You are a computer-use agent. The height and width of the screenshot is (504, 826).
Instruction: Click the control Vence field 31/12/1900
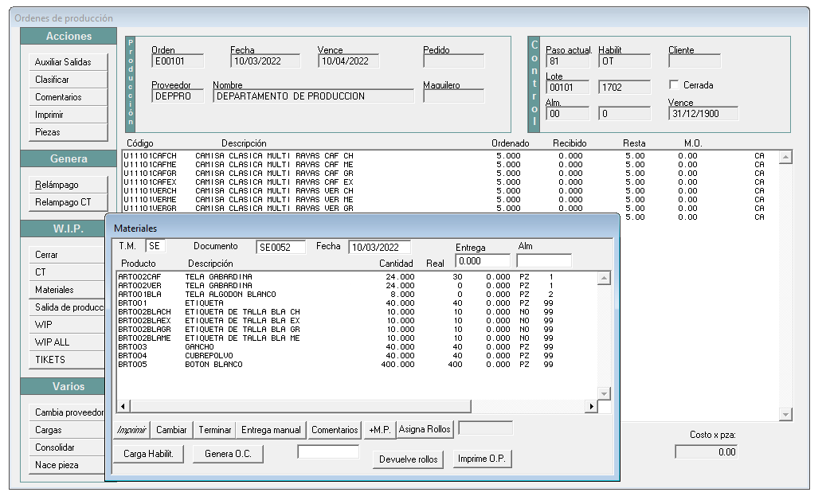coord(703,114)
